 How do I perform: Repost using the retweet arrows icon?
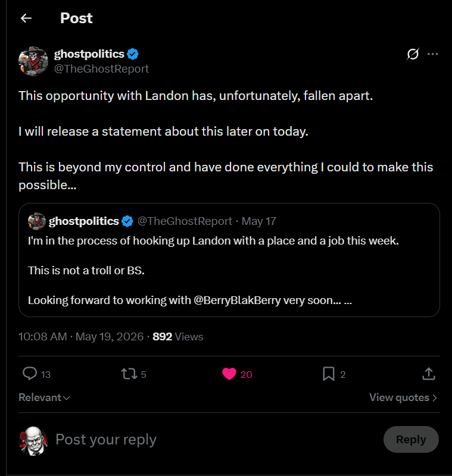[x=129, y=374]
